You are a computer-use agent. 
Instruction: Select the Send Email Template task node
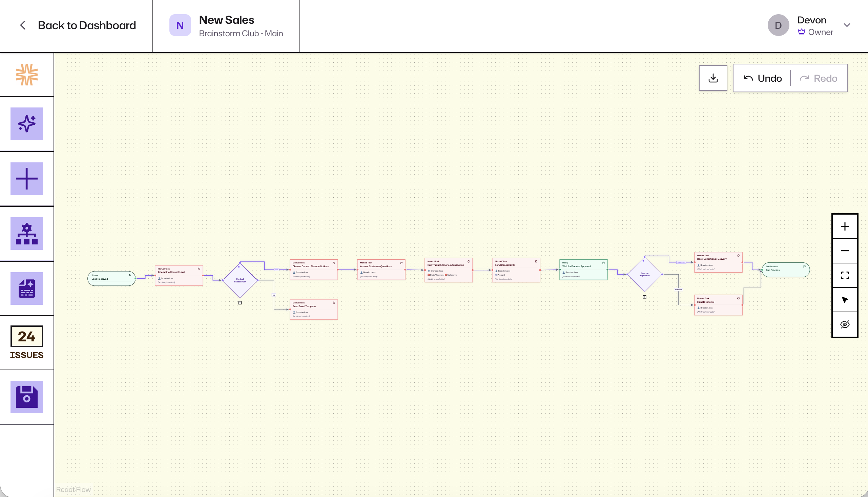pyautogui.click(x=314, y=310)
